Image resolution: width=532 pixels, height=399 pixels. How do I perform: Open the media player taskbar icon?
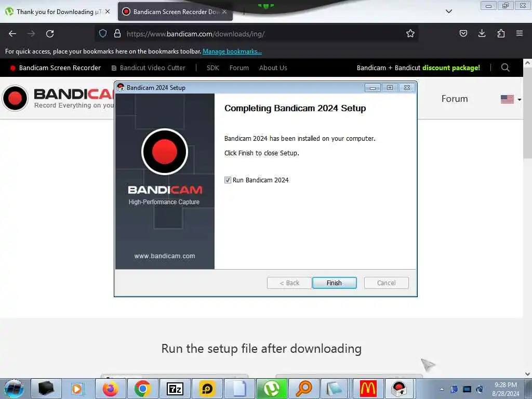(78, 389)
